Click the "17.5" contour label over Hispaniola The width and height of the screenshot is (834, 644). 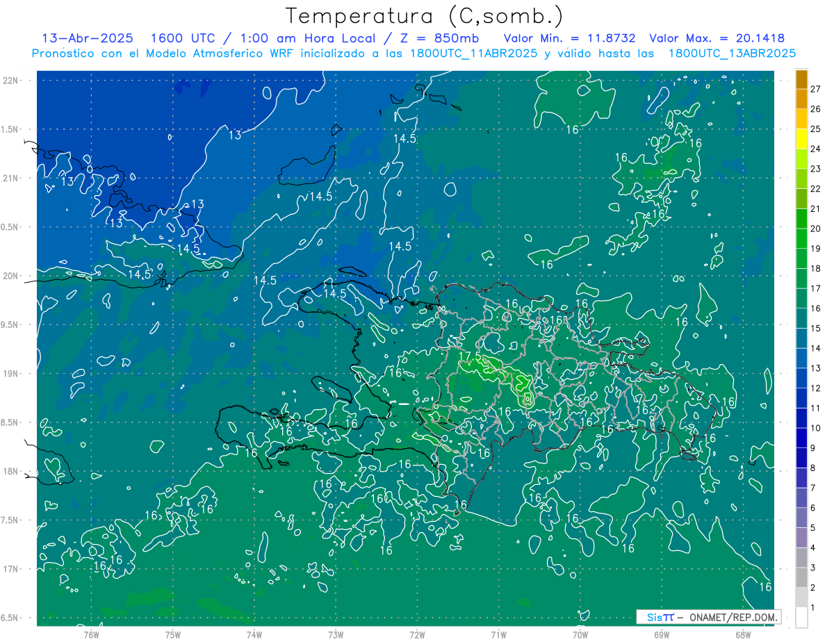click(471, 356)
